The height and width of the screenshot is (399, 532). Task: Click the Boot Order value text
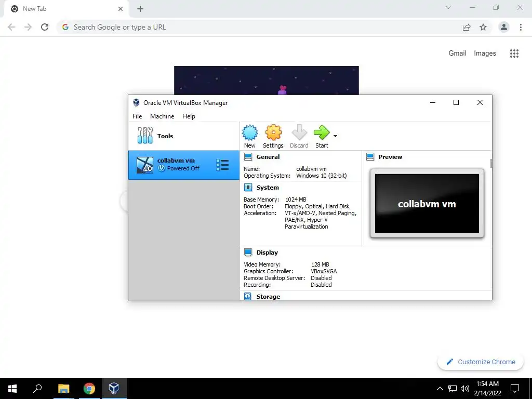click(317, 206)
